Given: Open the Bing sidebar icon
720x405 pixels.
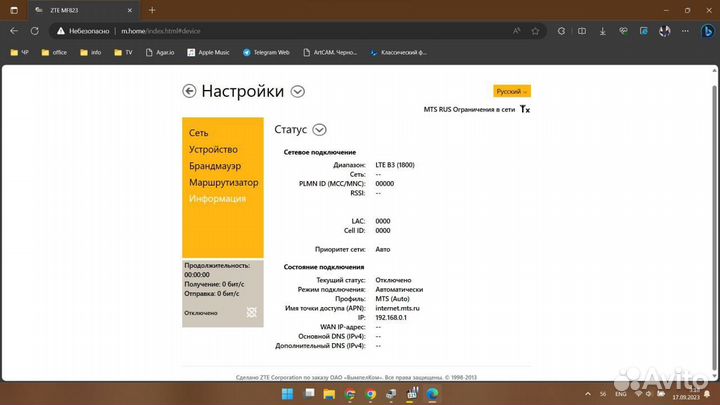Looking at the screenshot, I should tap(707, 31).
